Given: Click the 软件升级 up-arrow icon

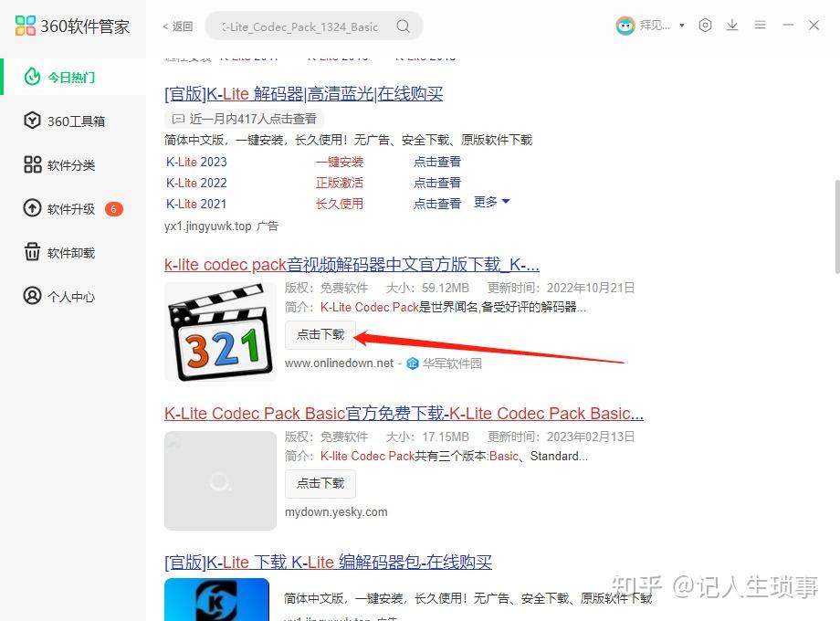Looking at the screenshot, I should click(x=32, y=208).
